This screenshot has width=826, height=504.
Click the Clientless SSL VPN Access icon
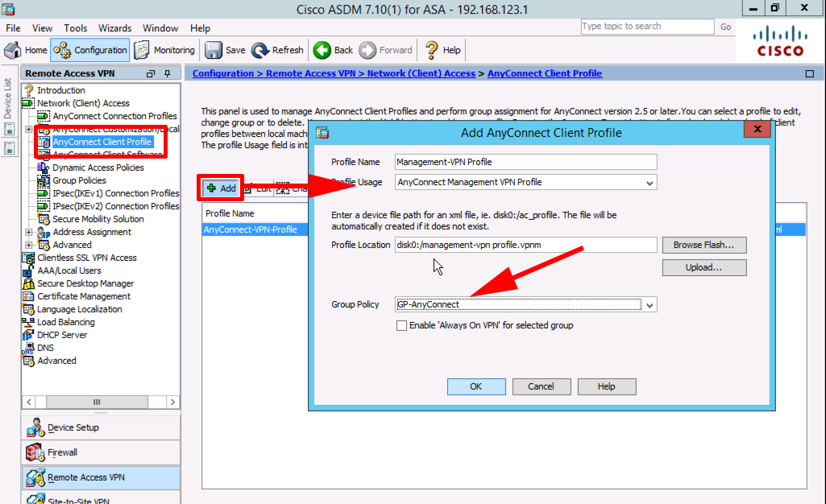pos(28,258)
